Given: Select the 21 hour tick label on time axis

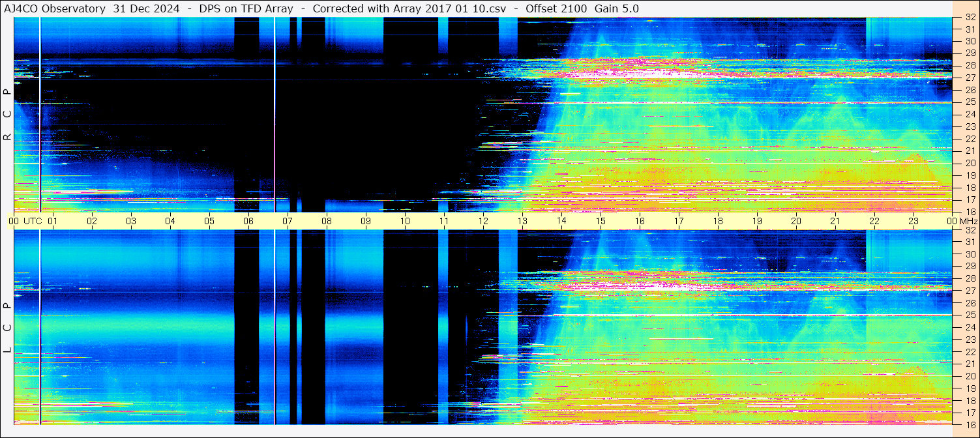Looking at the screenshot, I should [x=835, y=221].
